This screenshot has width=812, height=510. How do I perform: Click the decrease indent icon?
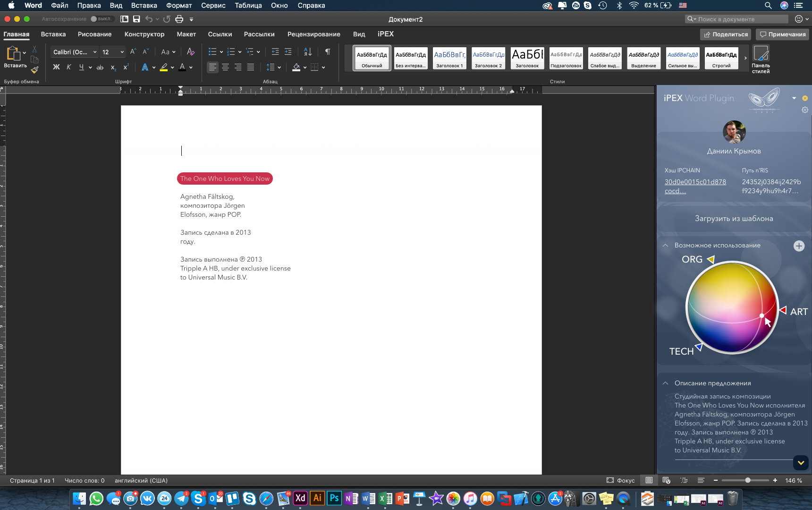[275, 51]
